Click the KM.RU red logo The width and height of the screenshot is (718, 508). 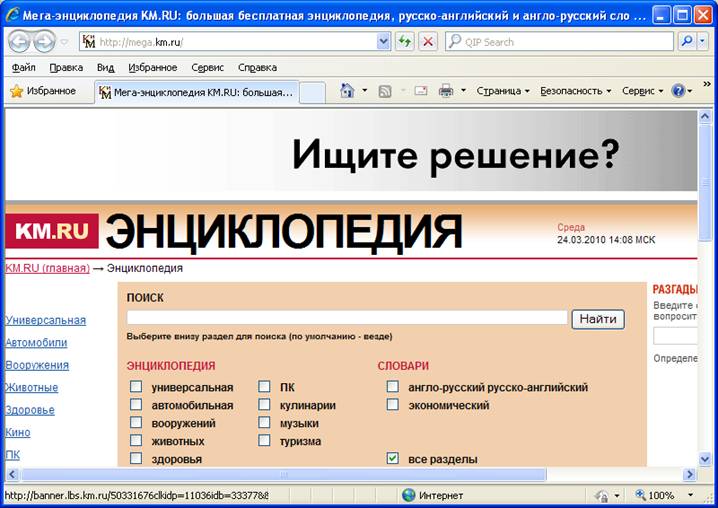pyautogui.click(x=52, y=231)
